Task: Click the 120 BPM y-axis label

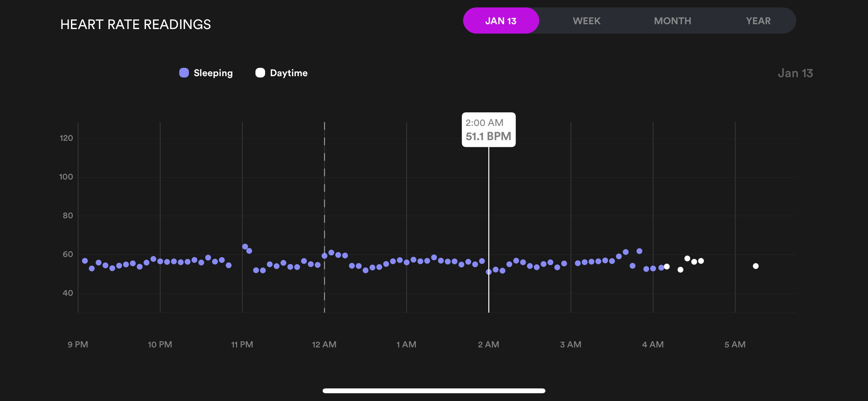Action: [x=66, y=138]
